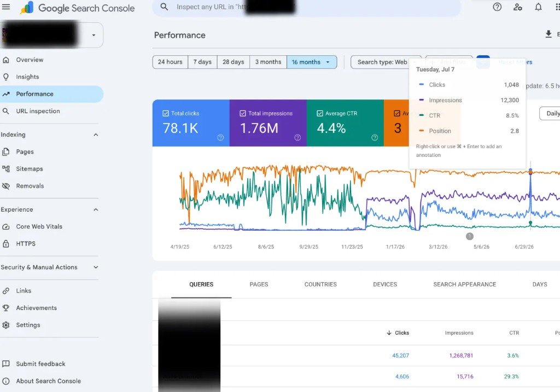Image resolution: width=560 pixels, height=392 pixels.
Task: Toggle the orange Average position checkbox
Action: [397, 113]
